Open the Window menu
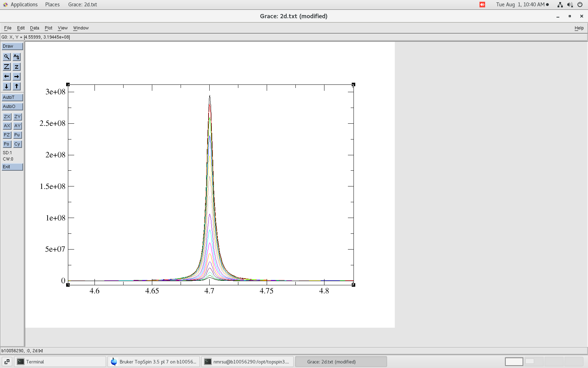This screenshot has width=588, height=368. [x=81, y=28]
